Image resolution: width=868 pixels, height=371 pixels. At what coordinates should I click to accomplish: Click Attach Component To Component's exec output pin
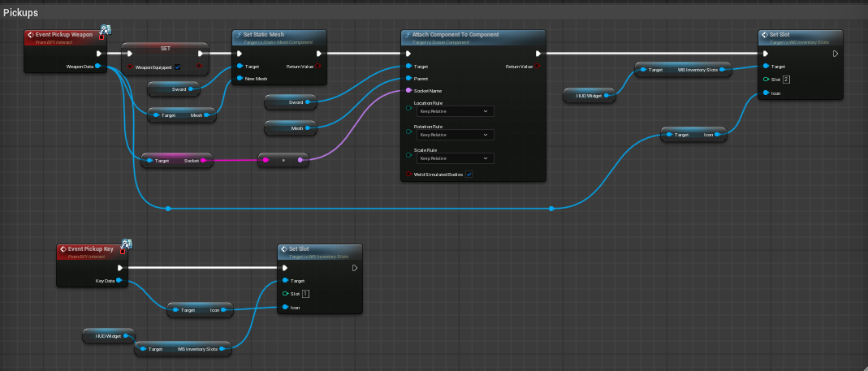[x=538, y=54]
